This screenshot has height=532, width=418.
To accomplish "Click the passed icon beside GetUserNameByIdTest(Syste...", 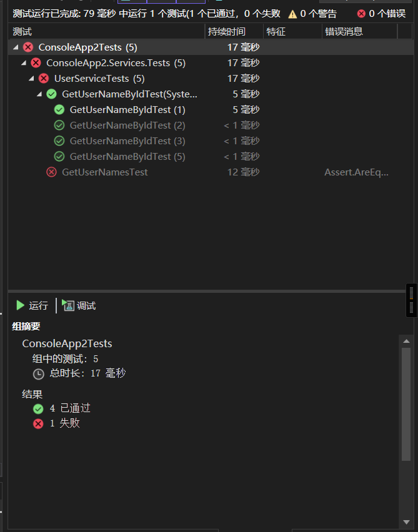I will [51, 94].
